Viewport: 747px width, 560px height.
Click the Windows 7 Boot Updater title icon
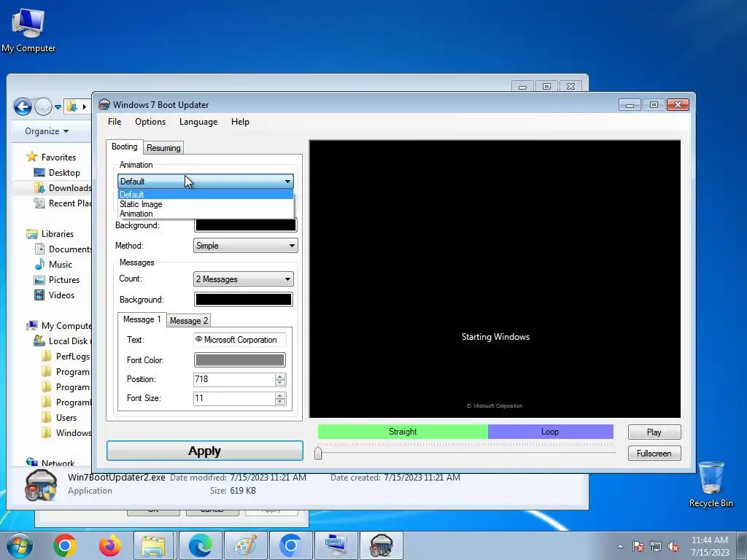(104, 105)
